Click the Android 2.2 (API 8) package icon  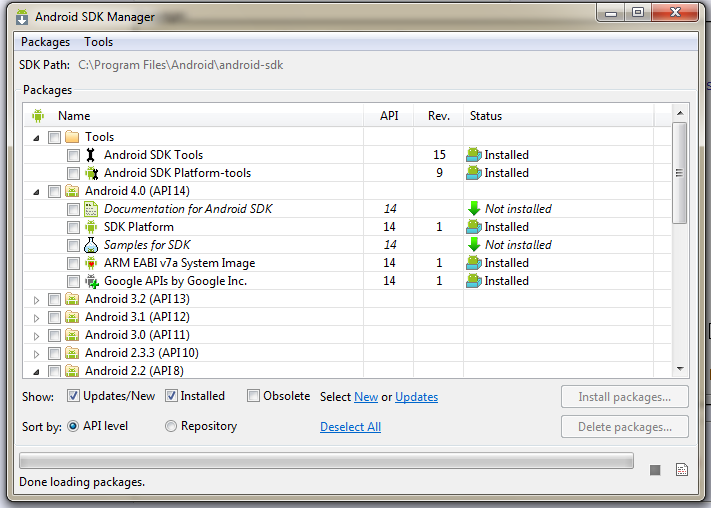click(72, 371)
